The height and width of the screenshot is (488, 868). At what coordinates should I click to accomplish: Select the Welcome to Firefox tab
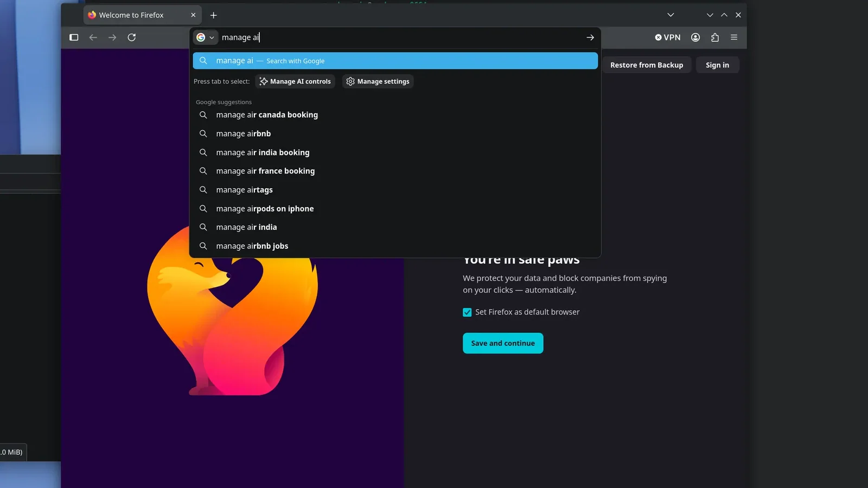pyautogui.click(x=143, y=15)
